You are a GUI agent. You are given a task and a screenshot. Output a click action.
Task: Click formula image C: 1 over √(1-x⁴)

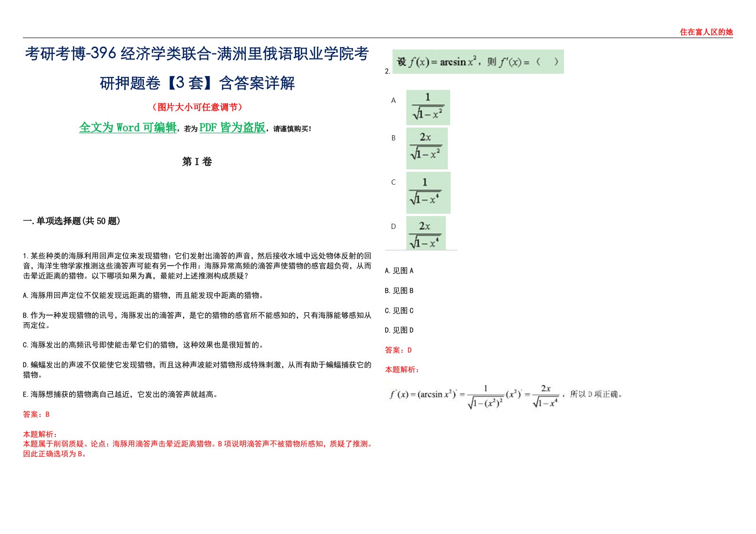428,193
